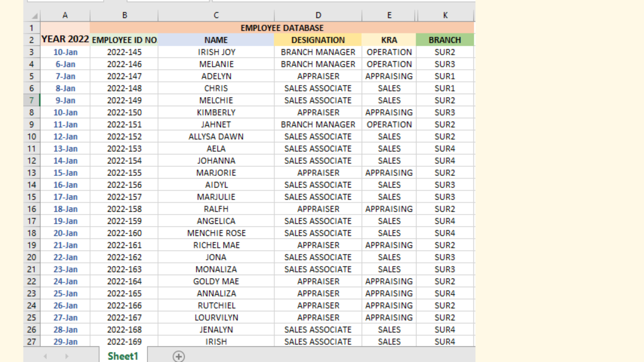Select the name cell LOURVILYN
The image size is (644, 362).
pyautogui.click(x=216, y=318)
